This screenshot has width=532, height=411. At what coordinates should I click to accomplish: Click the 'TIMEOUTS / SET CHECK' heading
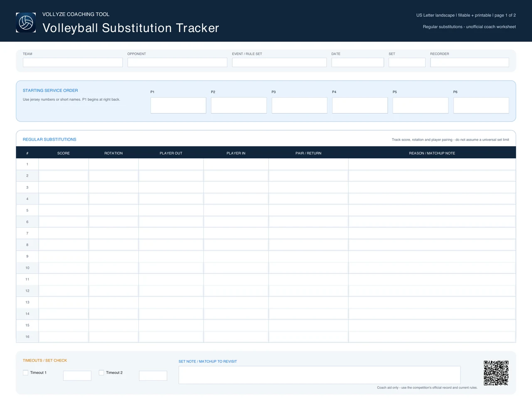45,361
